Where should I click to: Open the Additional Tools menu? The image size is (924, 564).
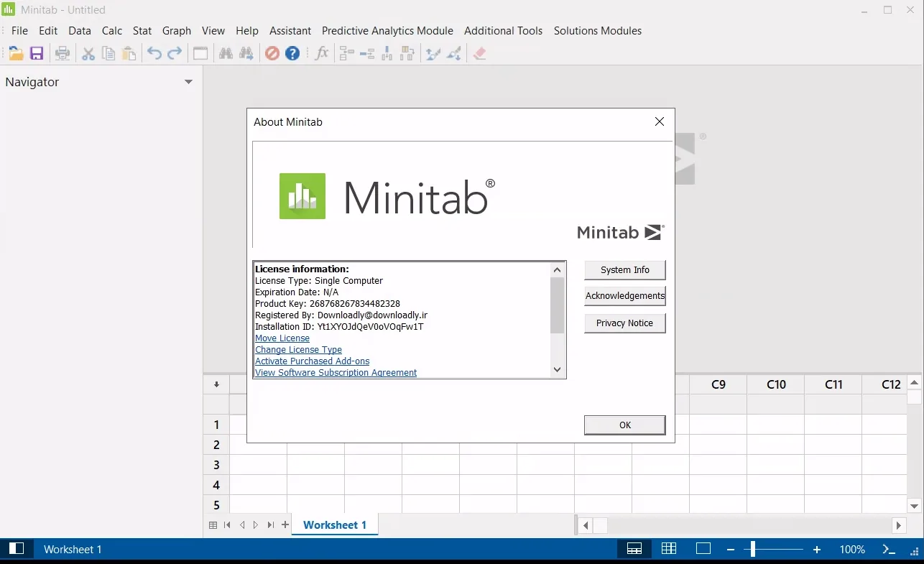point(504,31)
